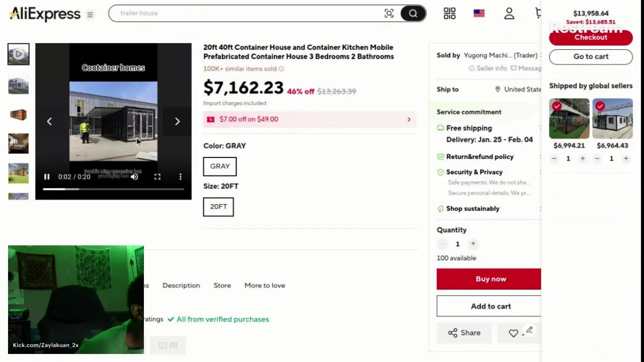This screenshot has width=644, height=362.
Task: Open the account profile icon
Action: pyautogui.click(x=509, y=14)
